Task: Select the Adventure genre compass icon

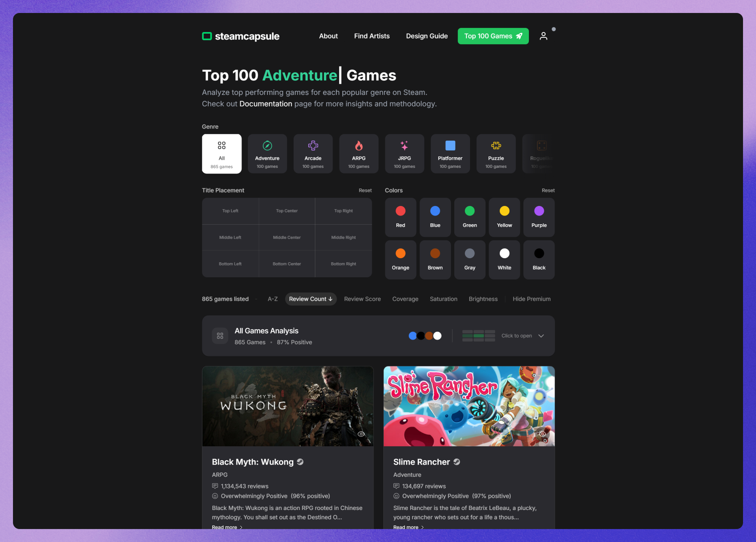Action: tap(267, 146)
